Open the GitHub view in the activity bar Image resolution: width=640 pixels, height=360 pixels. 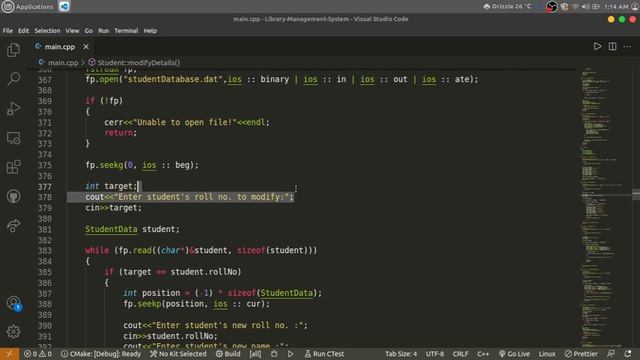13,196
